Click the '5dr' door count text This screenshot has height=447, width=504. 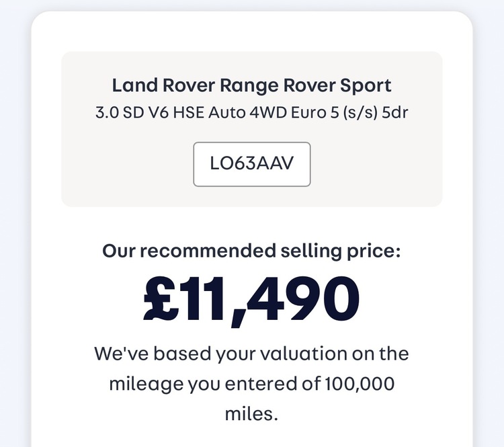(x=395, y=112)
